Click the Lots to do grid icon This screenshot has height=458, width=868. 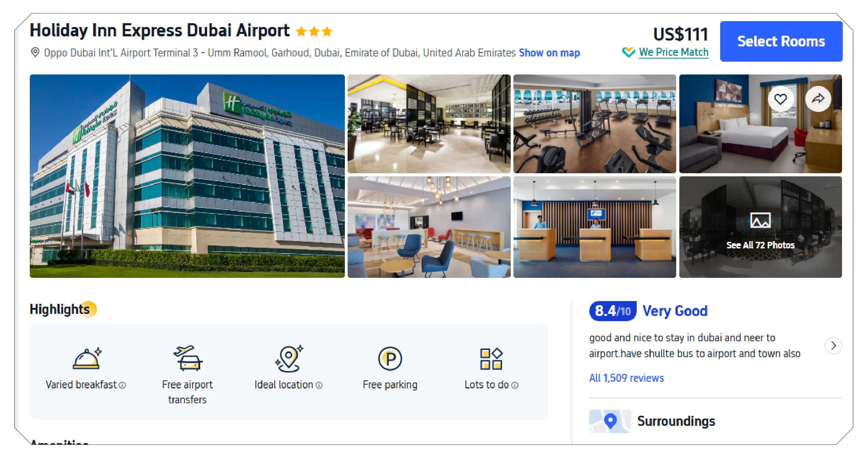[491, 359]
